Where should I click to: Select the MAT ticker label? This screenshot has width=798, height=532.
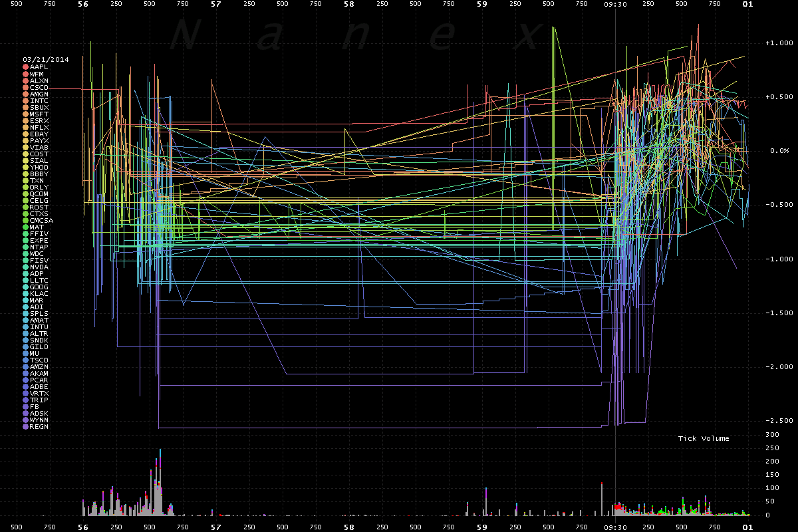pos(37,227)
